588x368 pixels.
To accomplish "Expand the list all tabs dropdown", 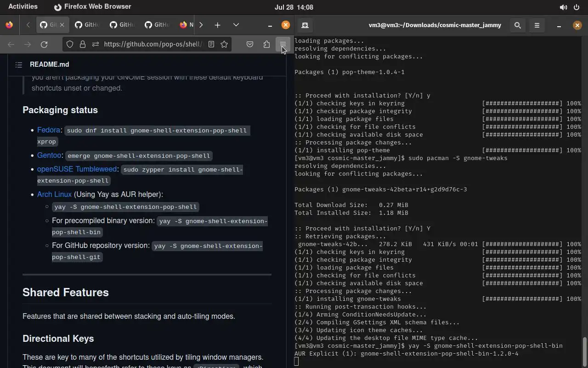I will [x=236, y=25].
